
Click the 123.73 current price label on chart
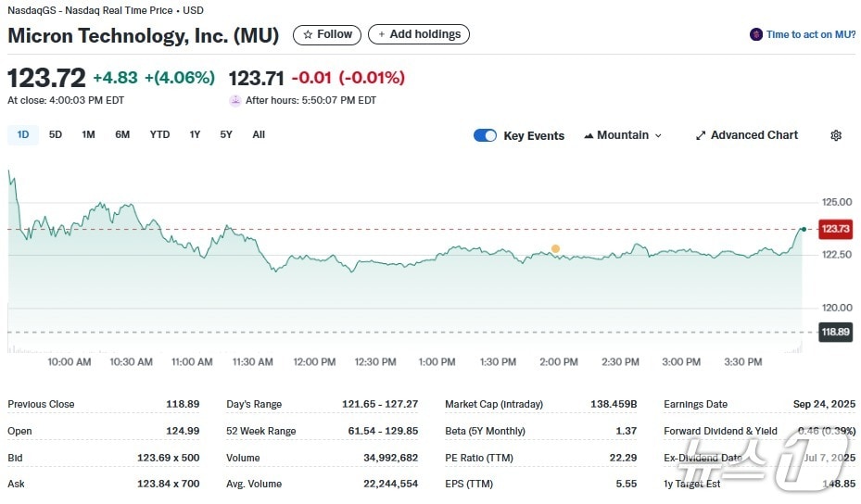[835, 229]
